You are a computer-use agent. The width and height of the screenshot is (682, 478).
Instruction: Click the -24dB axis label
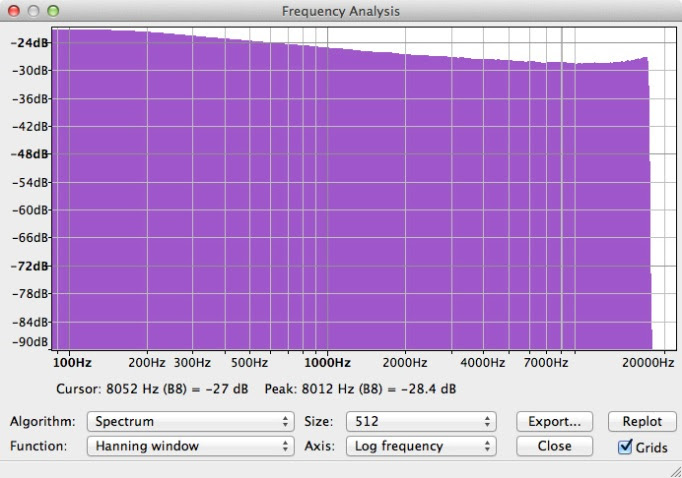pos(30,43)
